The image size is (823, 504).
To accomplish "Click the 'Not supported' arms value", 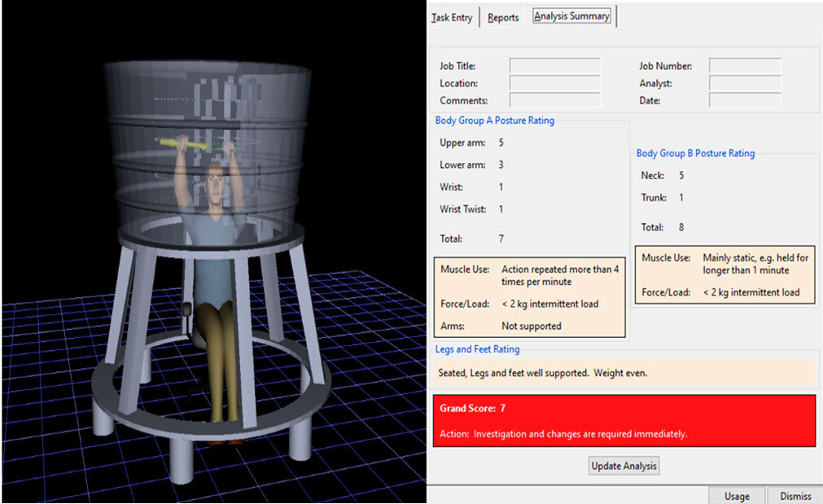I will point(532,326).
